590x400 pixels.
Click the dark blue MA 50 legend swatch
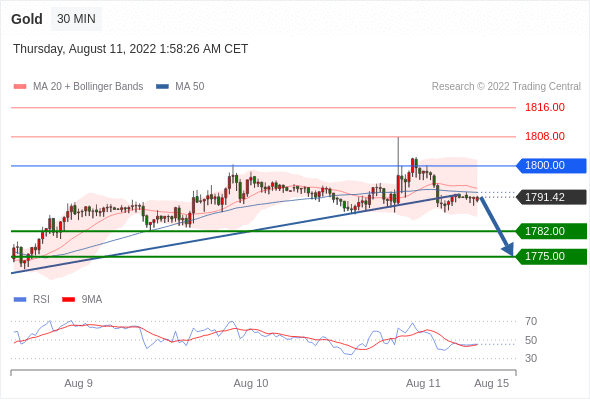(162, 87)
